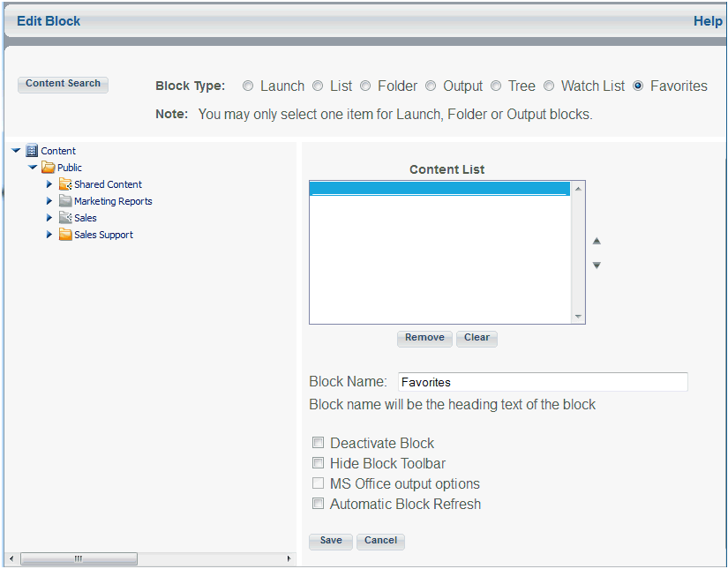Click the Sales Support folder icon
The height and width of the screenshot is (569, 728).
click(x=65, y=235)
